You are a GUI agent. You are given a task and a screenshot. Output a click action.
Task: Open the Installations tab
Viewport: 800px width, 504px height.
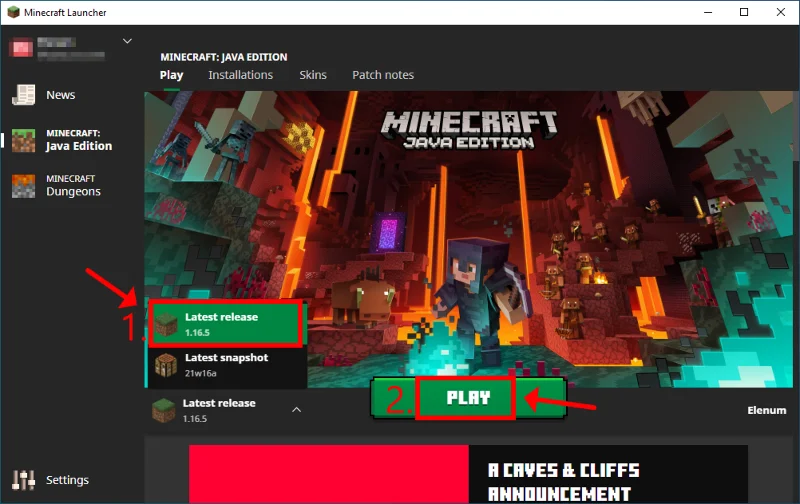click(x=240, y=75)
